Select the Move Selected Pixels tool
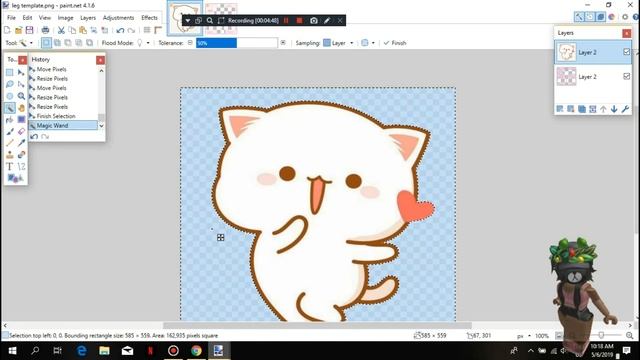 tap(21, 73)
